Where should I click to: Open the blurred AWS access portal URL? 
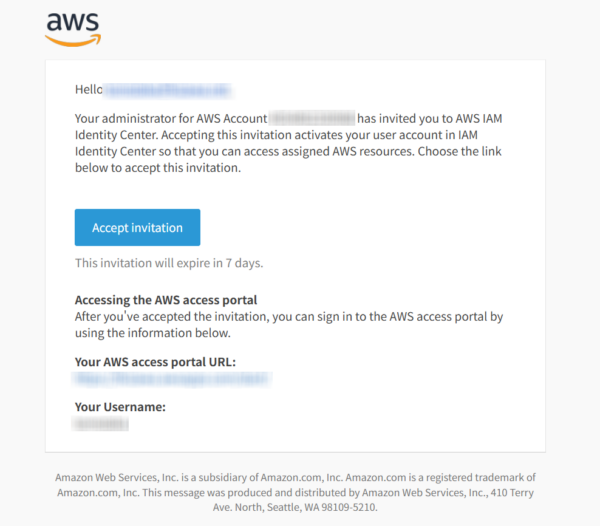coord(172,379)
